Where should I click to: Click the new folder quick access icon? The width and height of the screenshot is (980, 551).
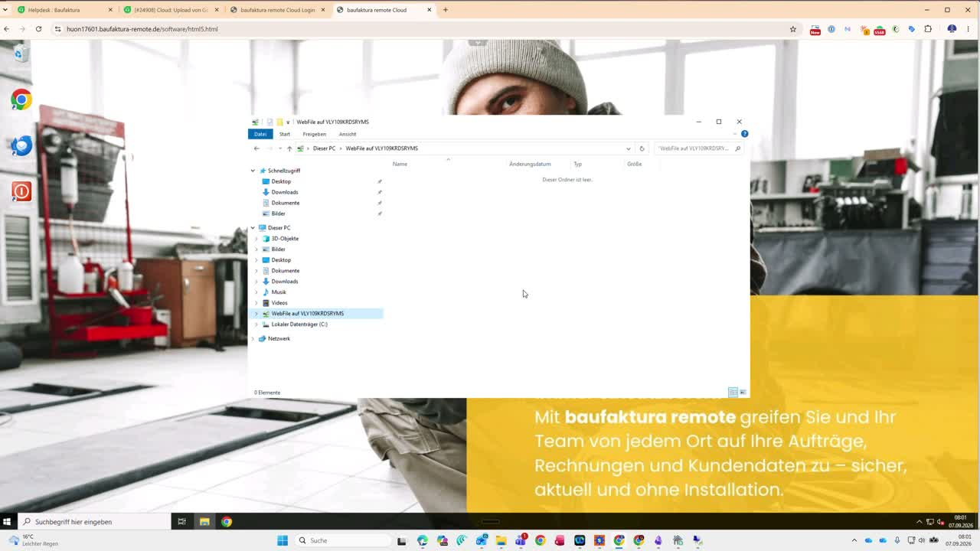coord(279,122)
